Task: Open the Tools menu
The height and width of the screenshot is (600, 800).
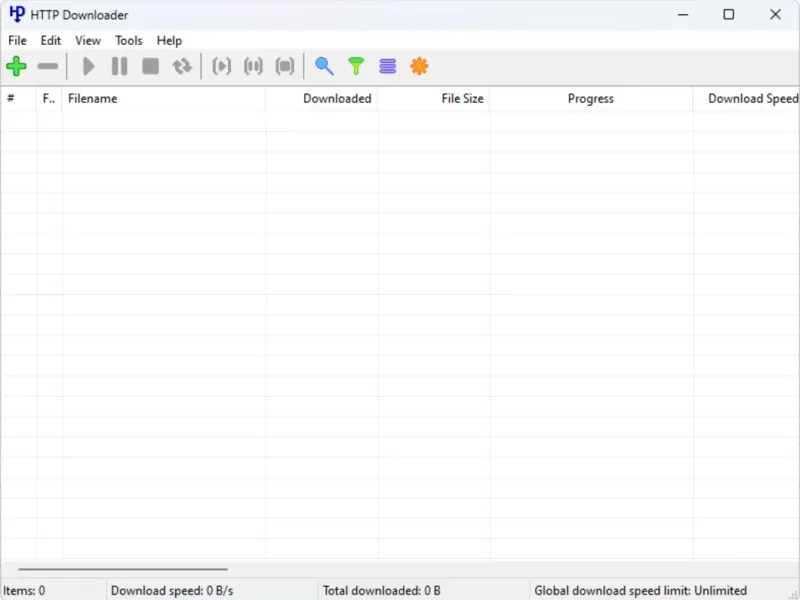Action: (129, 40)
